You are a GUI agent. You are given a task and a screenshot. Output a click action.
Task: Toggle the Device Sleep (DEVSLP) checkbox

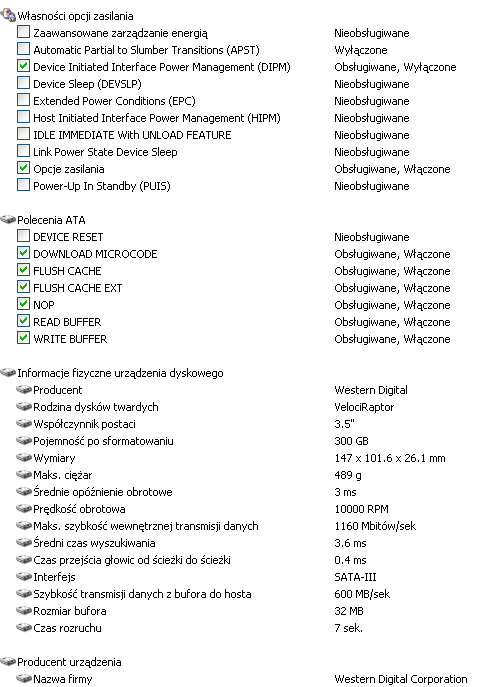[23, 83]
